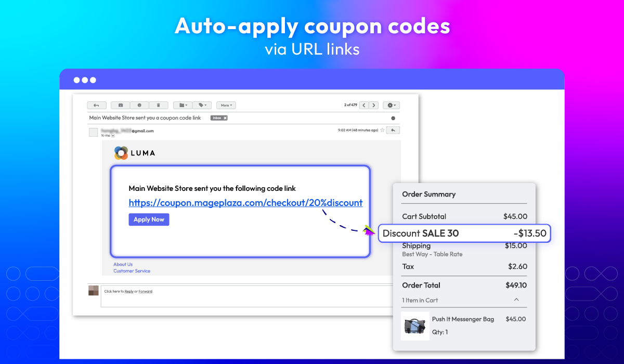Go to the newer email with the left chevron
The image size is (624, 364).
[363, 105]
